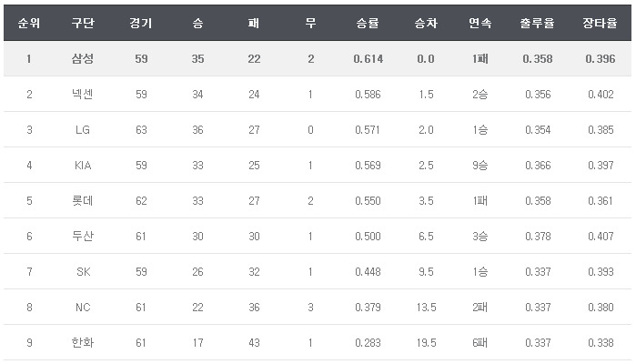The width and height of the screenshot is (636, 364).
Task: Click the LG team name
Action: pyautogui.click(x=83, y=129)
